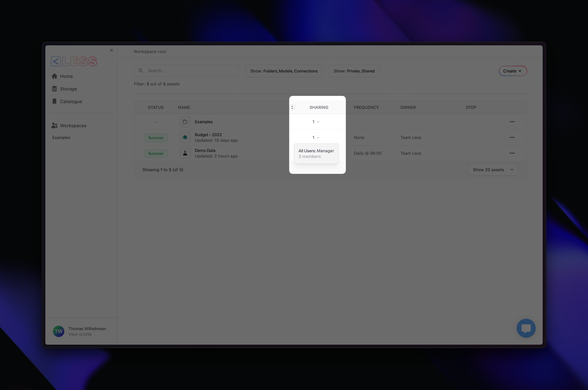Click the Examples folder icon
The height and width of the screenshot is (390, 588).
(185, 122)
